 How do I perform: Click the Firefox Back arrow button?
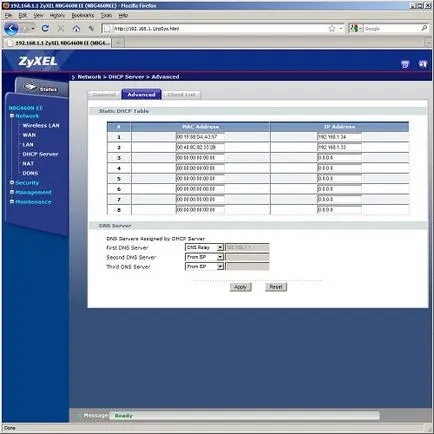[x=11, y=29]
